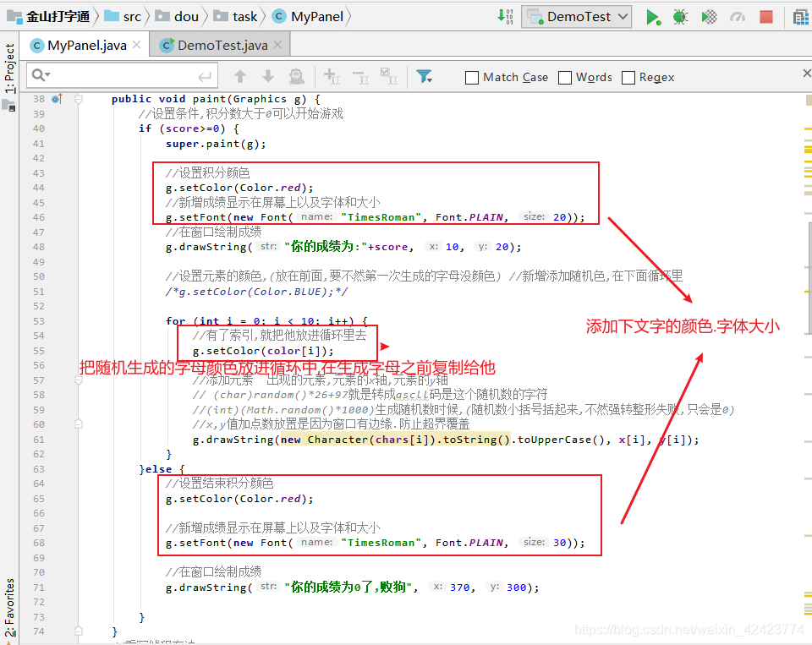Open the DemoTest run configuration dropdown
The image size is (812, 645).
tap(576, 17)
